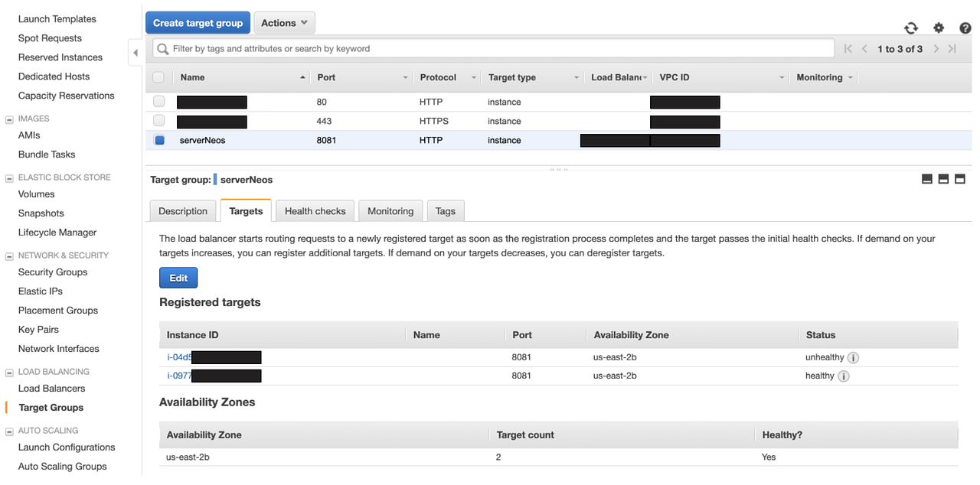The height and width of the screenshot is (485, 980).
Task: Open the Protocol column filter dropdown
Action: [473, 76]
